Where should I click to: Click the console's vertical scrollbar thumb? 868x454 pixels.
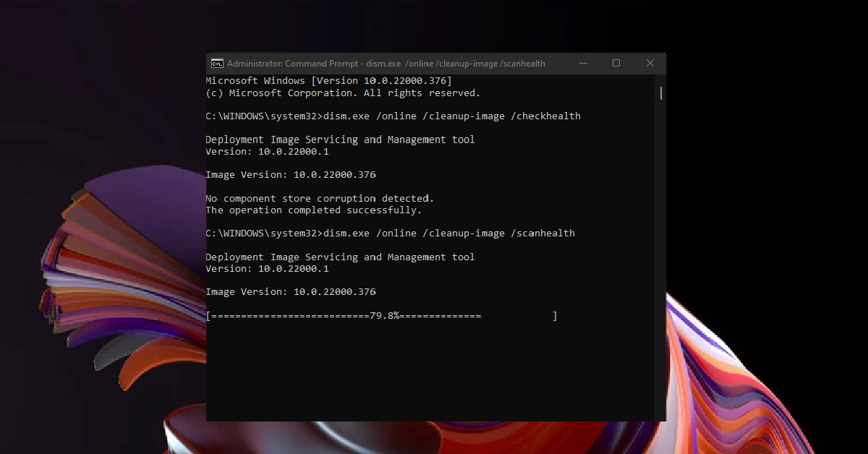[x=661, y=93]
